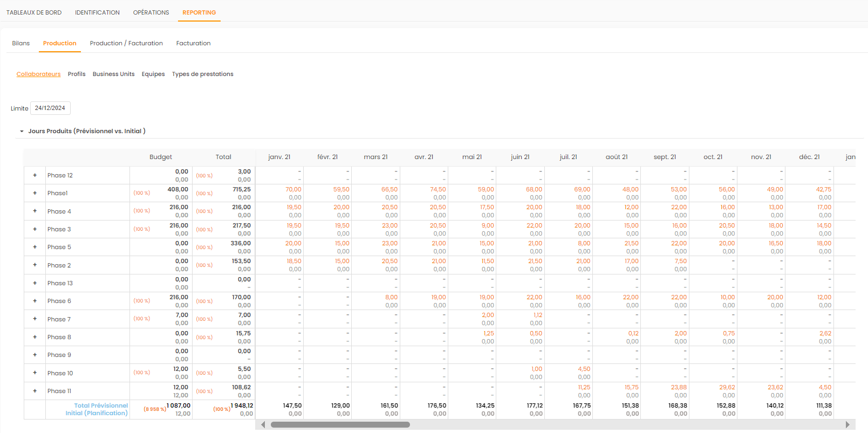Click the Limite date field
Image resolution: width=868 pixels, height=433 pixels.
pyautogui.click(x=50, y=108)
